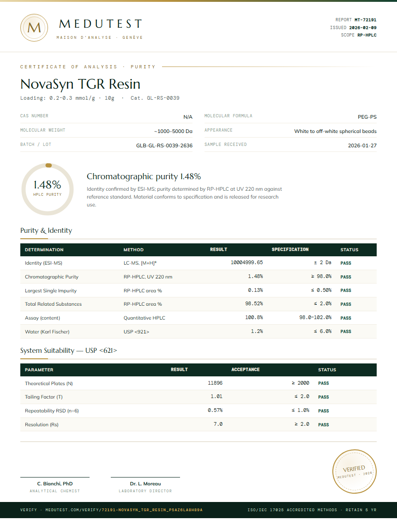Viewport: 397px width, 532px height.
Task: Click the PARAMETER column header
Action: 39,370
